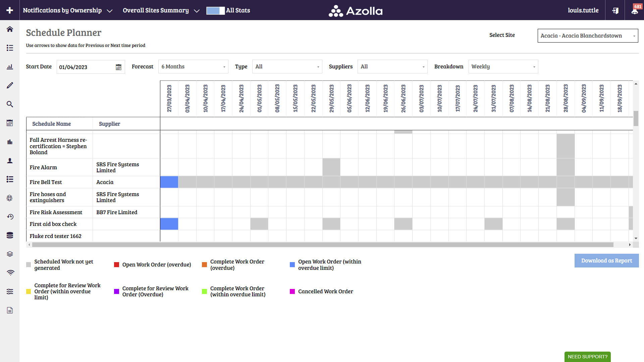The image size is (644, 362).
Task: Select the blue cell for Fire Bell Test
Action: 169,182
